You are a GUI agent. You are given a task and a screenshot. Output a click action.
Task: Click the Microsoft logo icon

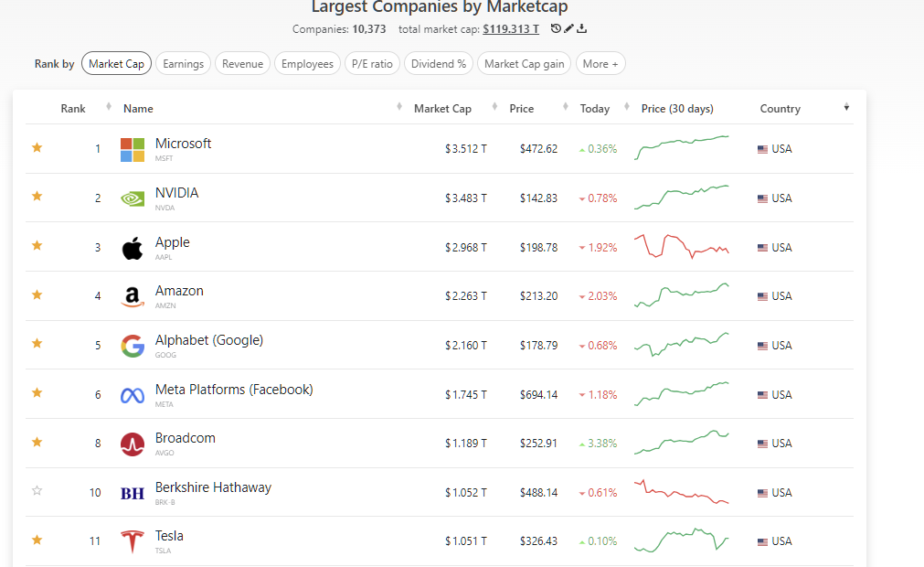[131, 148]
